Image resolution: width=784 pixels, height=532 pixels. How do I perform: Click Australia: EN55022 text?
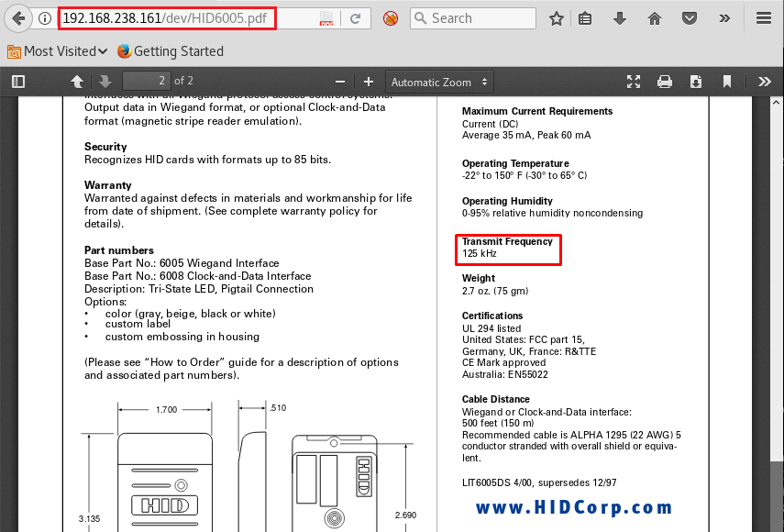point(505,374)
